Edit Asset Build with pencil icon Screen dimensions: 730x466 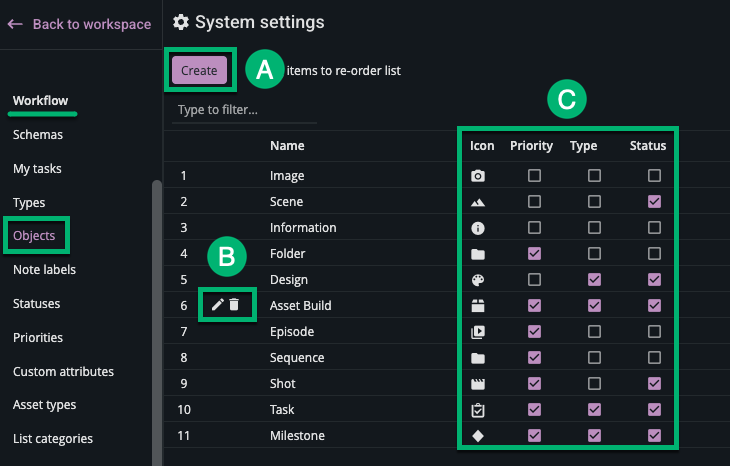tap(217, 304)
